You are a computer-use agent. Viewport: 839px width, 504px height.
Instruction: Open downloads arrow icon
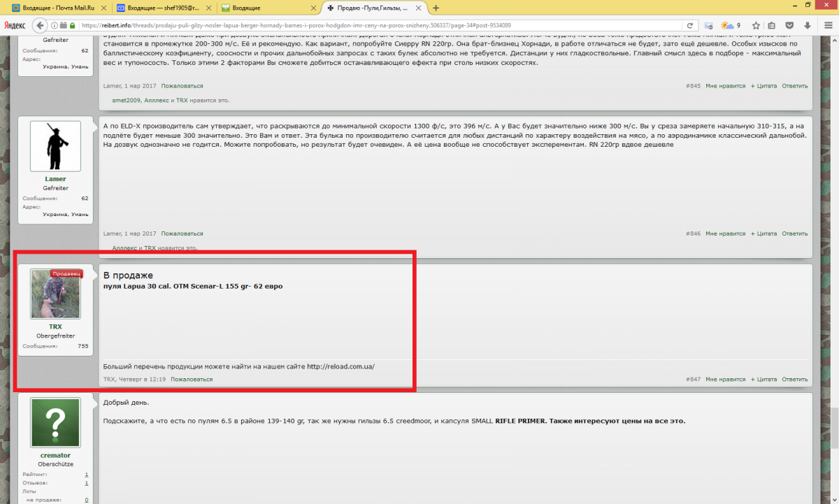click(x=808, y=25)
